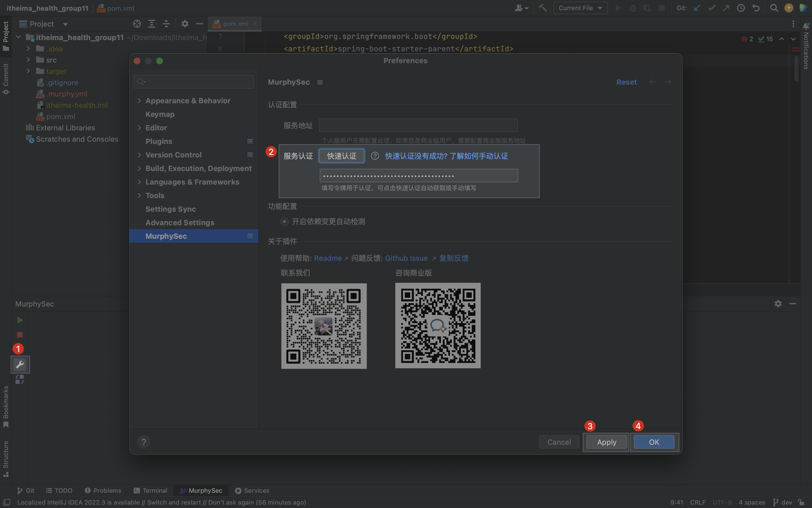Toggle the 开启依赖变更自动检测 radio option
This screenshot has height=508, width=812.
(285, 222)
